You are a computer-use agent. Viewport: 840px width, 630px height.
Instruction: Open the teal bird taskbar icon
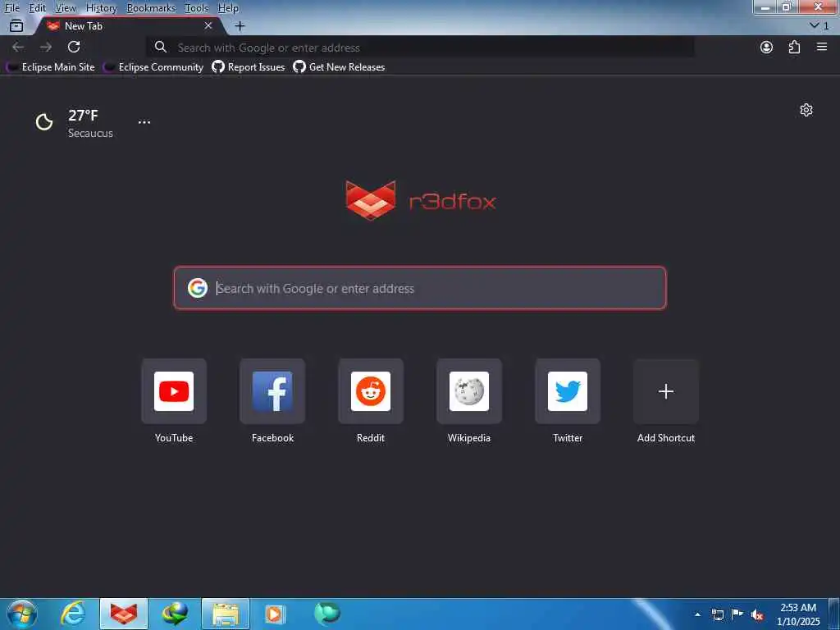326,613
